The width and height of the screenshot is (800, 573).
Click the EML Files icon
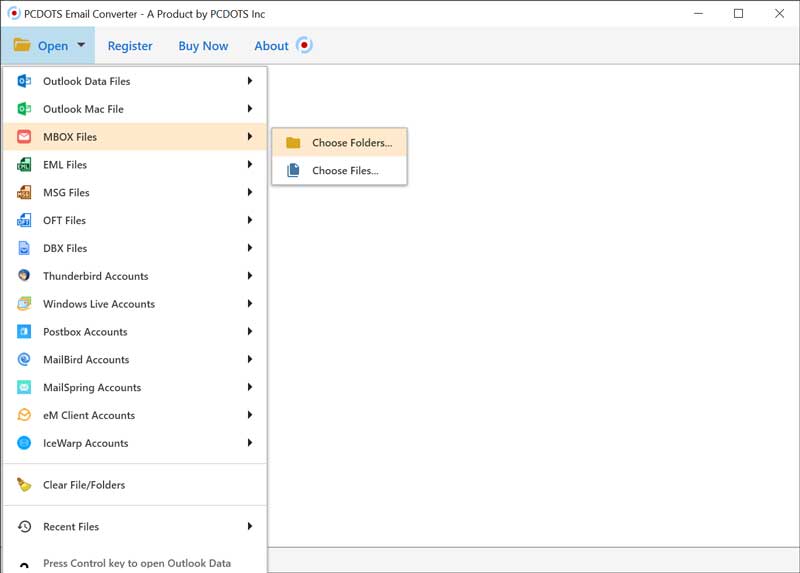[24, 165]
